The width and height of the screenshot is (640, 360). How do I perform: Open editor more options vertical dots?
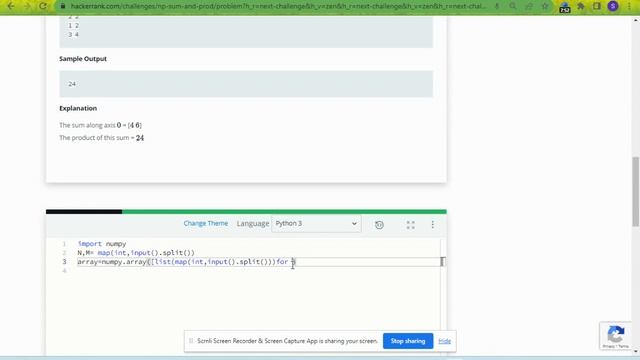[x=433, y=224]
